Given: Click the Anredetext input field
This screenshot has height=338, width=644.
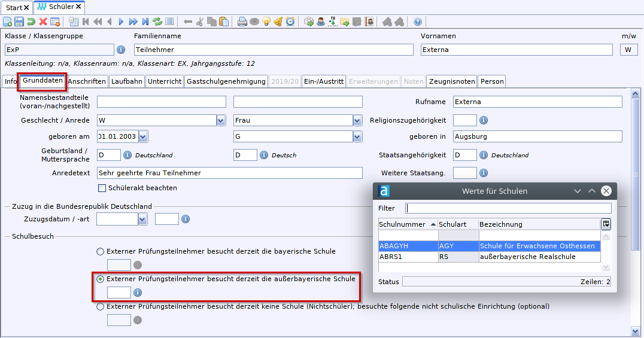Looking at the screenshot, I should pos(230,173).
